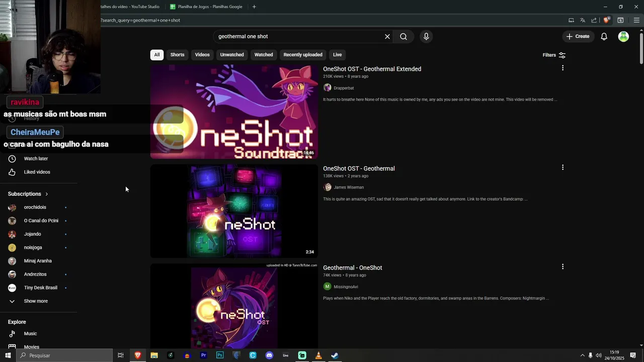Screen dimensions: 644x362
Task: Open Steam from the taskbar
Action: [x=335, y=355]
